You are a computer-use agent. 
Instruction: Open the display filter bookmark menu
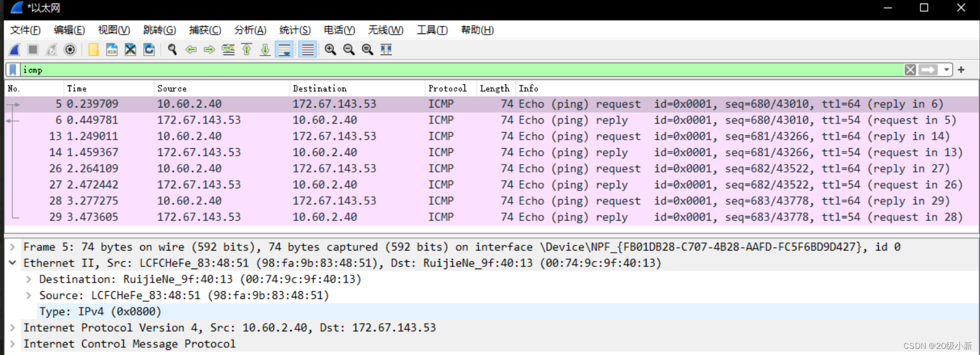13,69
